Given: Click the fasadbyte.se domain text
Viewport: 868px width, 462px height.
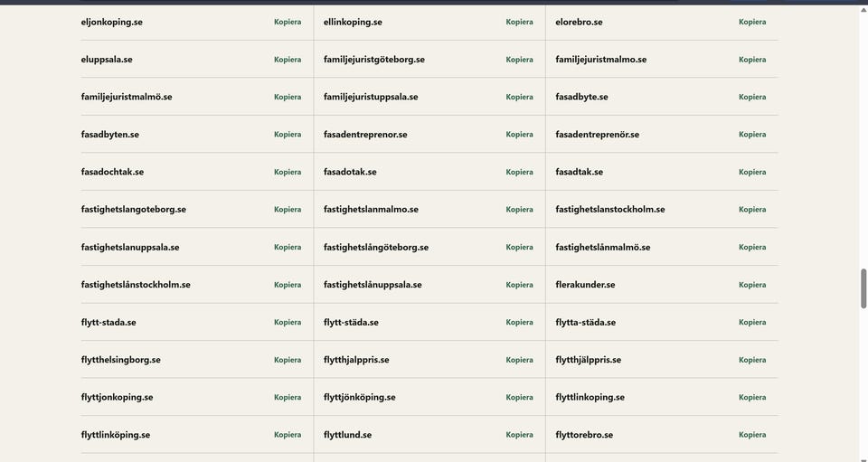Looking at the screenshot, I should [581, 97].
